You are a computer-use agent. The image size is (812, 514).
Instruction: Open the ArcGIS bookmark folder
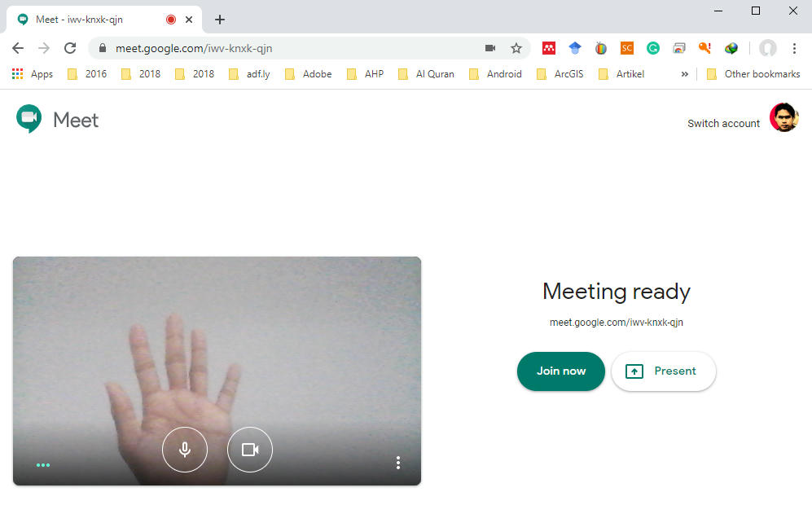[560, 74]
